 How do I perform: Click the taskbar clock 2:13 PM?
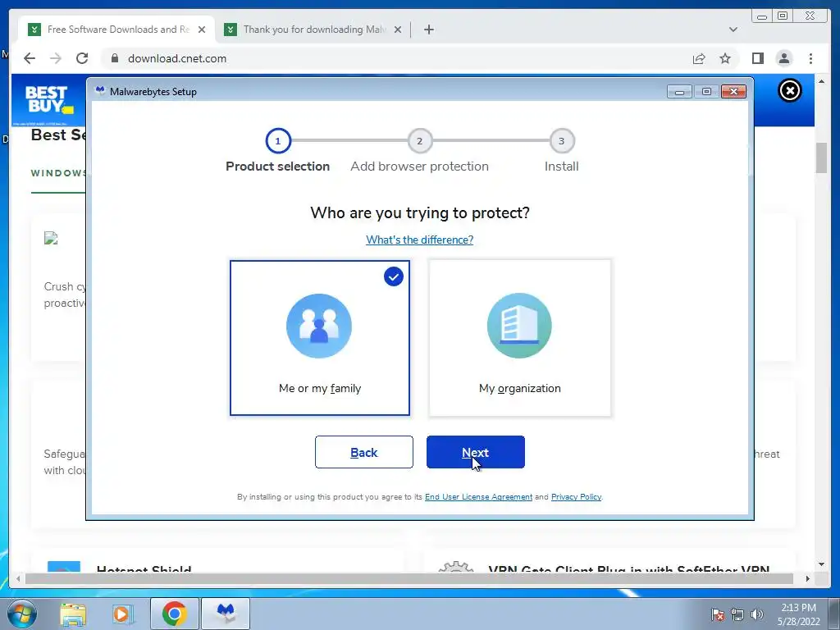[x=798, y=614]
